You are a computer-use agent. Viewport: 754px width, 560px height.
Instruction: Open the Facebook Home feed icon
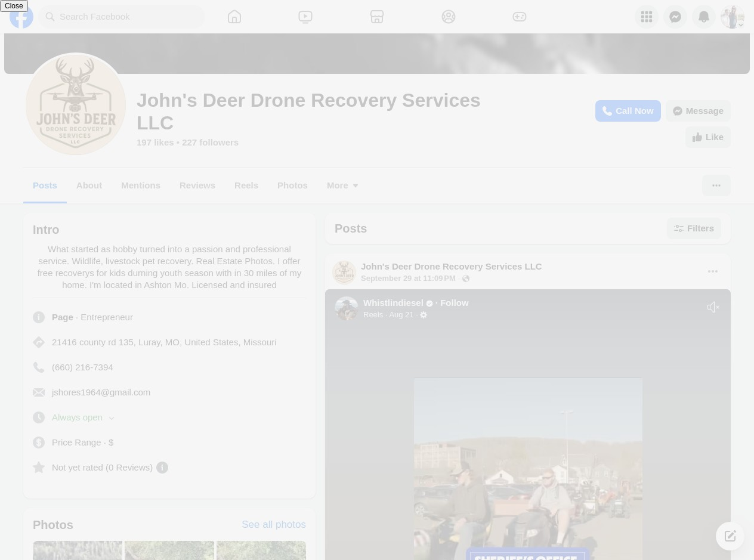[234, 16]
